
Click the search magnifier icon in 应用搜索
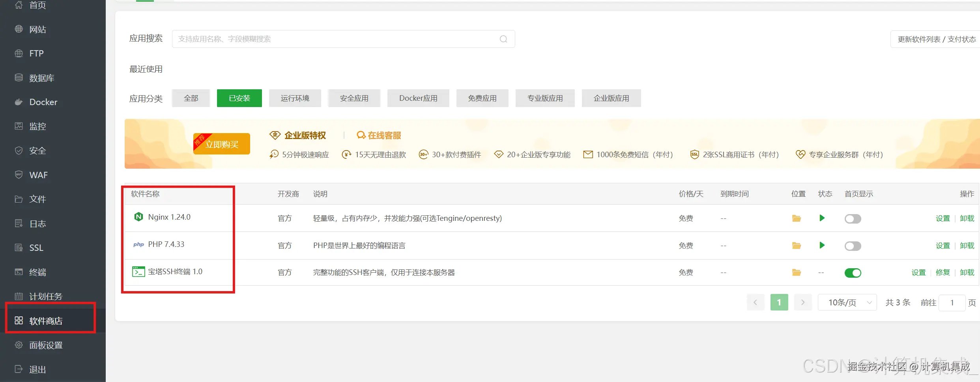(503, 39)
